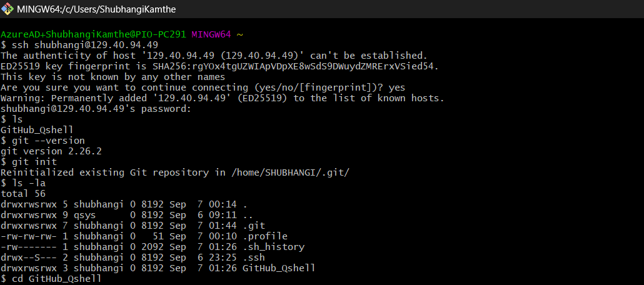Click the ssh shubhangi@129.40.94.49 command line
The width and height of the screenshot is (644, 285).
click(x=84, y=45)
